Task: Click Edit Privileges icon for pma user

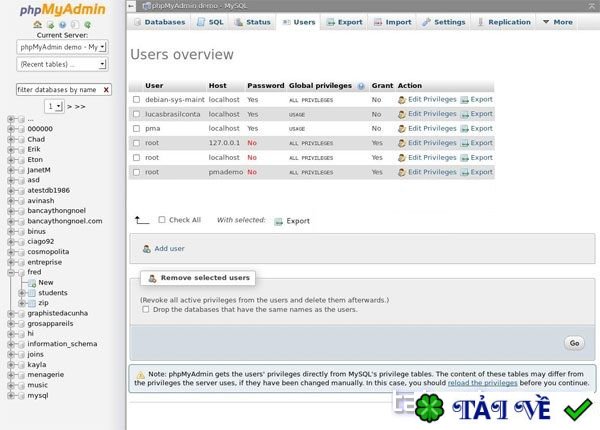Action: [402, 129]
